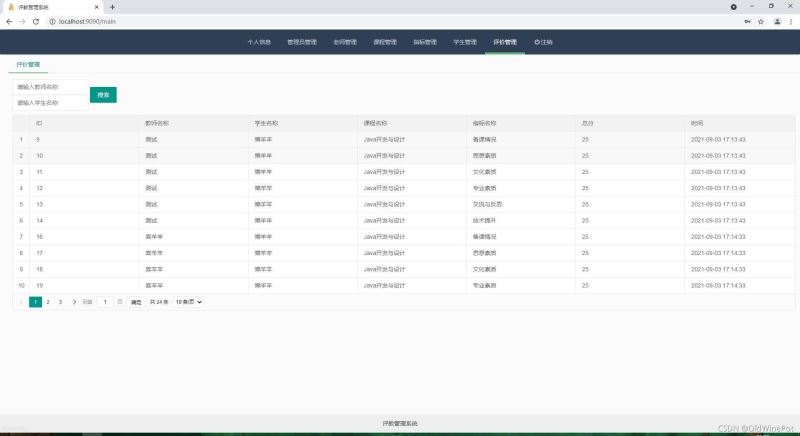Reload the localhost:9090/main page
The width and height of the screenshot is (800, 436).
[36, 21]
